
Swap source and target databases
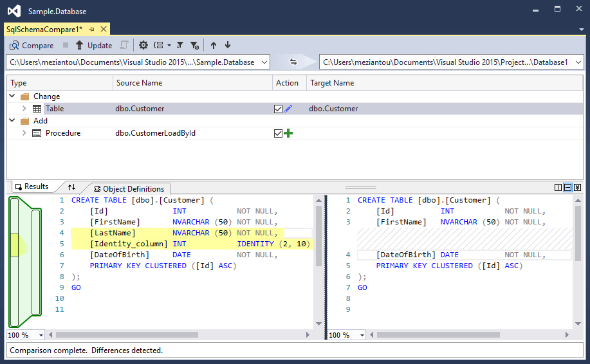[x=293, y=62]
